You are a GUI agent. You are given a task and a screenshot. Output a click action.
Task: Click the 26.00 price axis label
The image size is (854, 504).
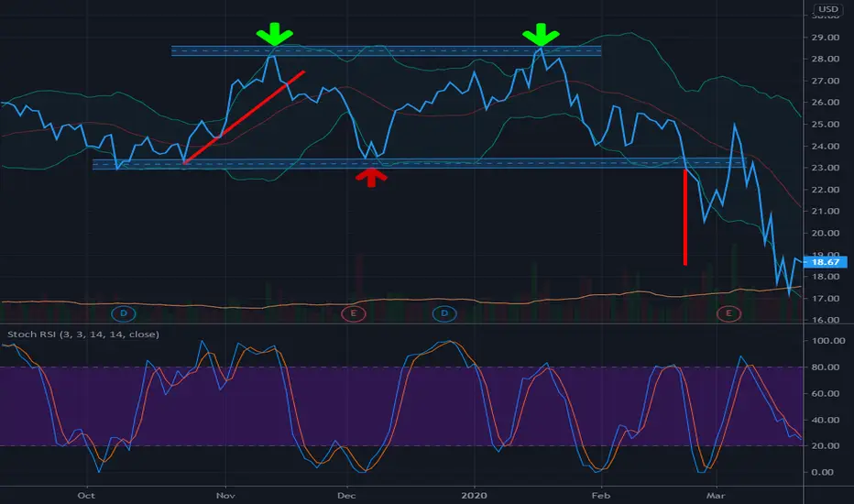825,102
